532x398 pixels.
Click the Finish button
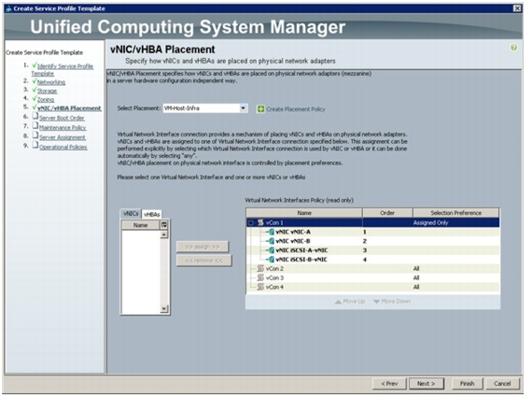tap(468, 383)
